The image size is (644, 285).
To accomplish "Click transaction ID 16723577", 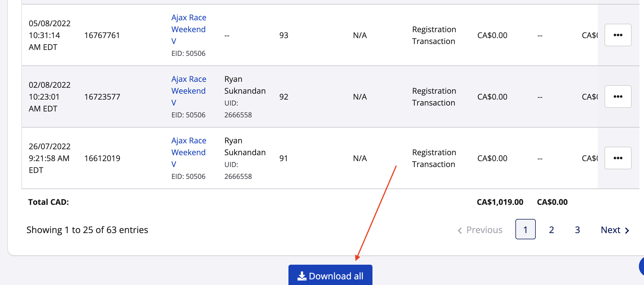I will click(102, 97).
